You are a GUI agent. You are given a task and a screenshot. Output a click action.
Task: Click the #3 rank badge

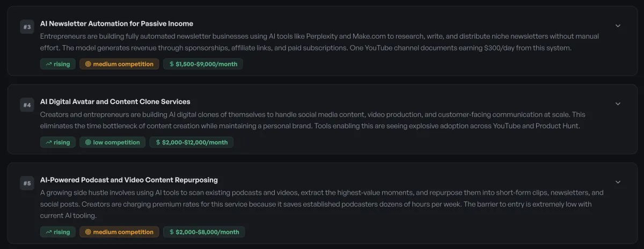(27, 27)
